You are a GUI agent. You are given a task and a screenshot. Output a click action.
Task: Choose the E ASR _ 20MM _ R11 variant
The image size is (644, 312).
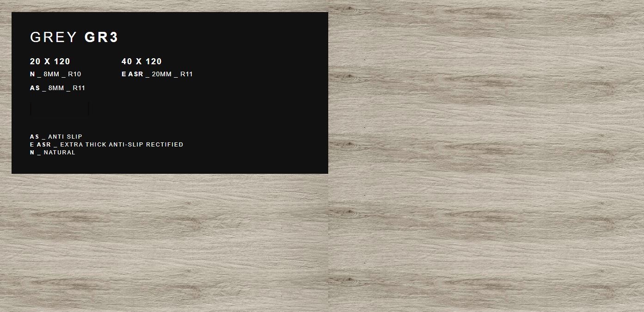(x=157, y=74)
